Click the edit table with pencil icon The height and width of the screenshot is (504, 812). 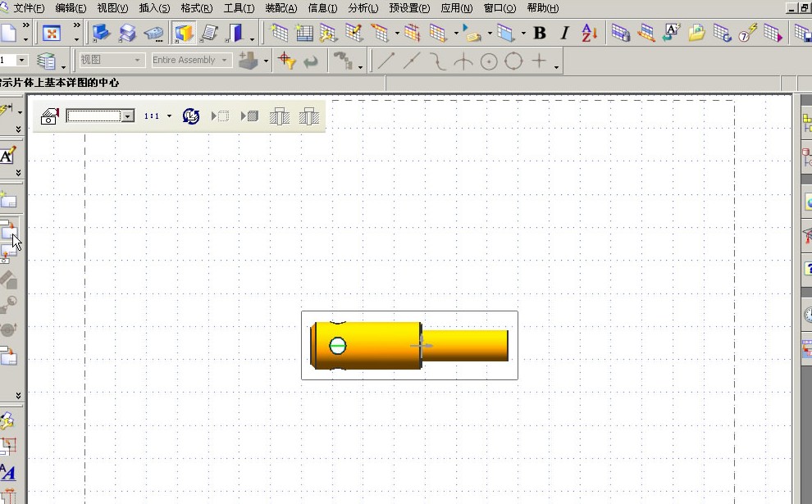point(354,33)
